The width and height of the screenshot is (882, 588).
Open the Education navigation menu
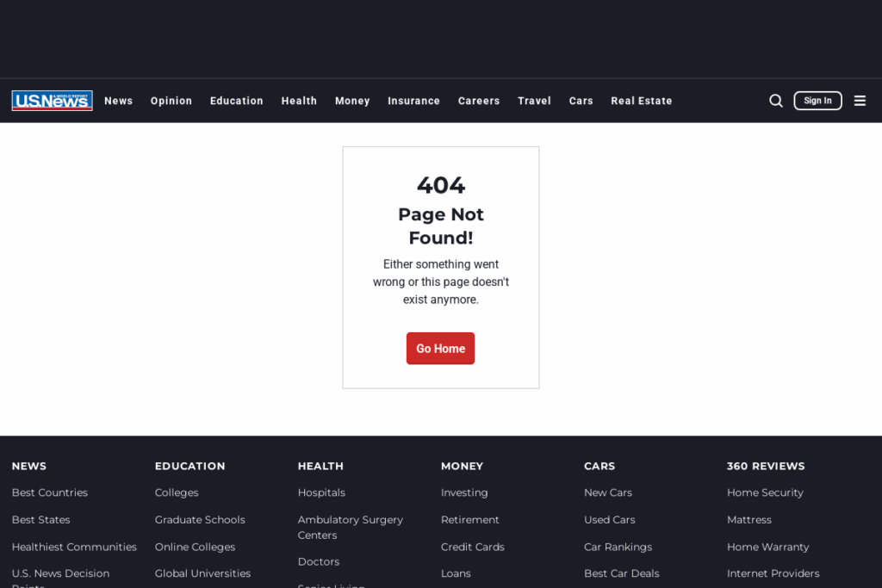tap(236, 101)
